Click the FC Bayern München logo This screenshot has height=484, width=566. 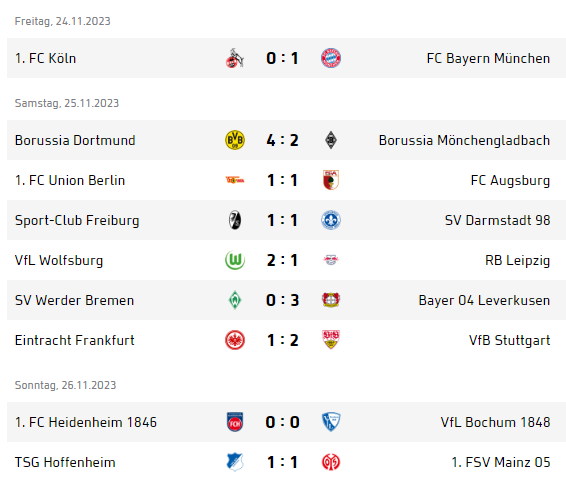coord(331,58)
